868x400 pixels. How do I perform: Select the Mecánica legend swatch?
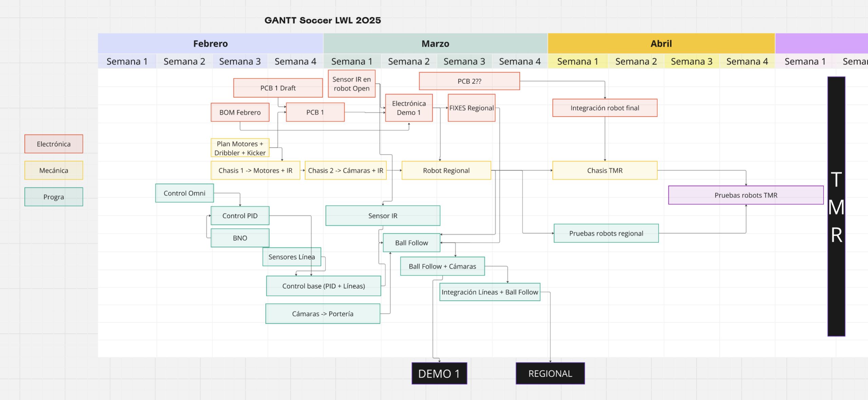click(54, 170)
